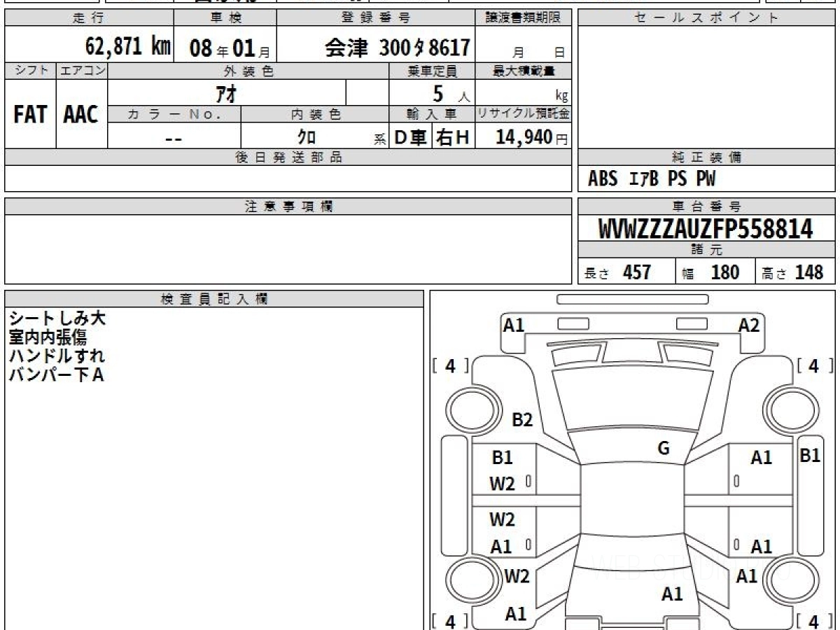This screenshot has width=840, height=630.
Task: Click the 乗車定員 header
Action: pos(432,71)
